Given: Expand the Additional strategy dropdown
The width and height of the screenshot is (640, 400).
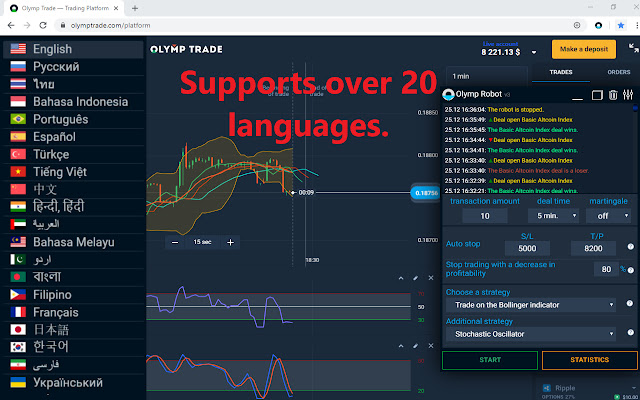Looking at the screenshot, I should click(x=532, y=334).
